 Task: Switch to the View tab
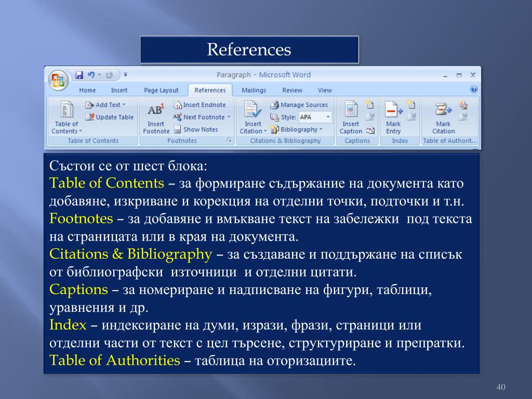[x=325, y=90]
